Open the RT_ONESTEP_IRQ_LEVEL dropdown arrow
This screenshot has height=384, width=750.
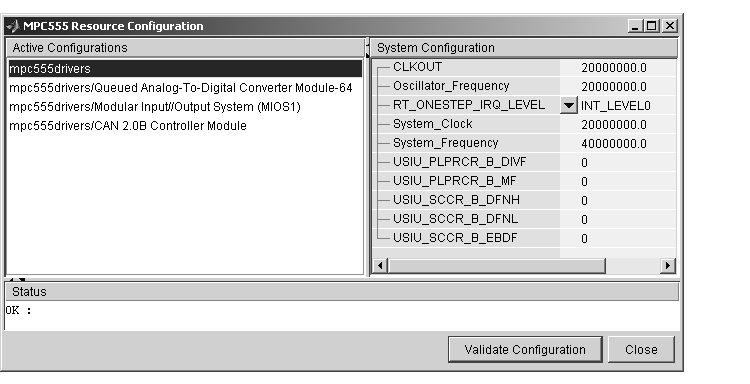[x=568, y=105]
